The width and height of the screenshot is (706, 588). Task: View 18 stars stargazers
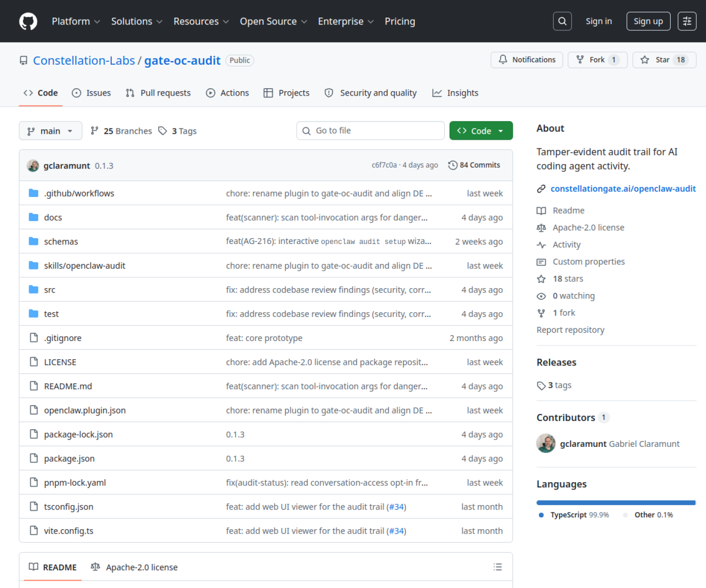[x=568, y=279]
